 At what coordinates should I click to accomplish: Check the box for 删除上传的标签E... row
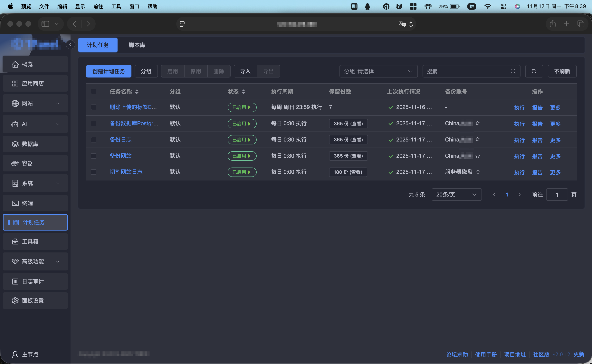94,107
